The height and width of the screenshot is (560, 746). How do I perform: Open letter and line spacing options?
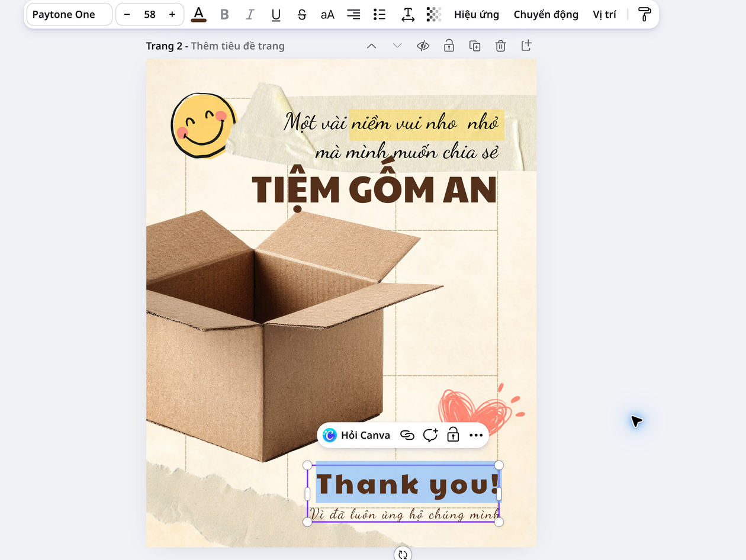point(408,14)
